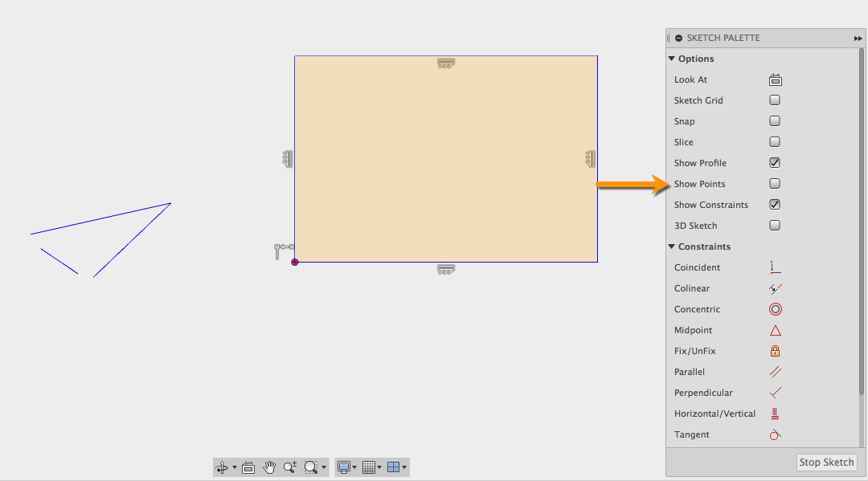Expand the Display Settings dropdown arrow

point(354,467)
